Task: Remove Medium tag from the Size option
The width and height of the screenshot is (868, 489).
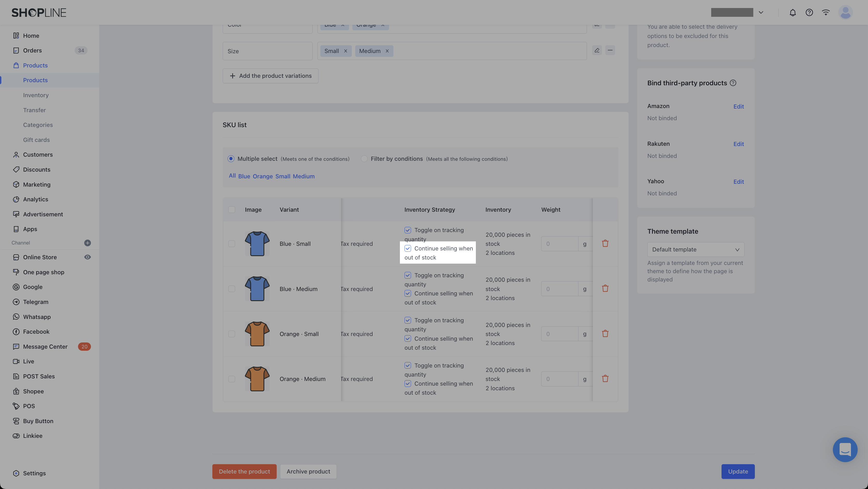Action: point(387,51)
